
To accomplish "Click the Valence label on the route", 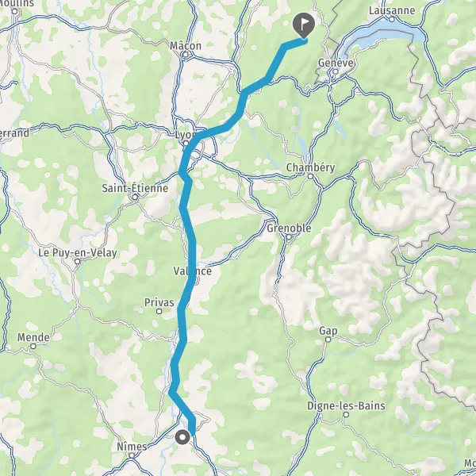I will 193,271.
